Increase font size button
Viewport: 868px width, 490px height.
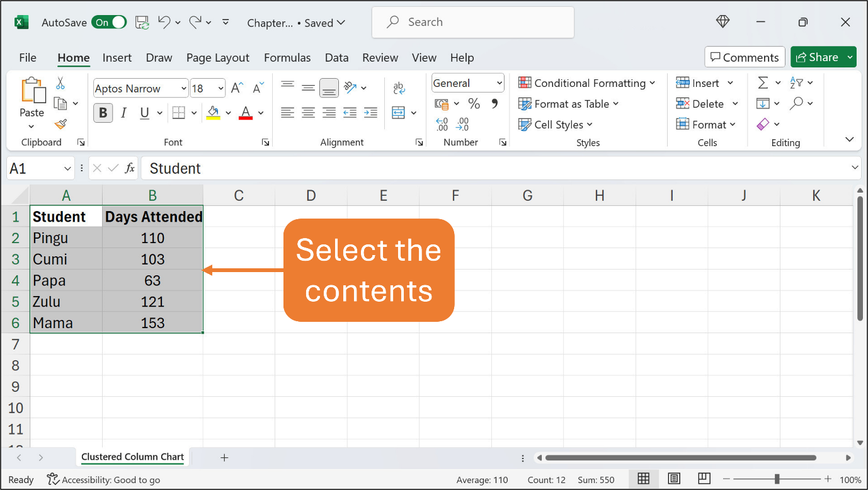coord(237,88)
